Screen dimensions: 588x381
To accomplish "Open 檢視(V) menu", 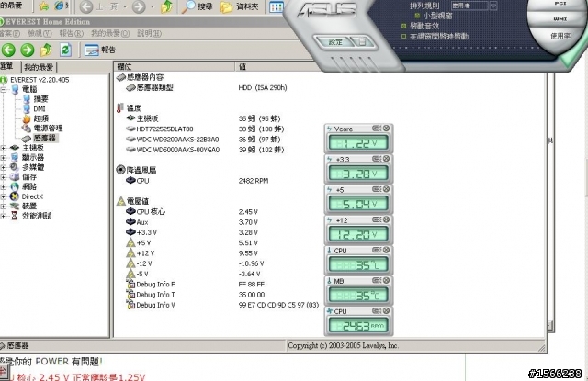I will 40,33.
